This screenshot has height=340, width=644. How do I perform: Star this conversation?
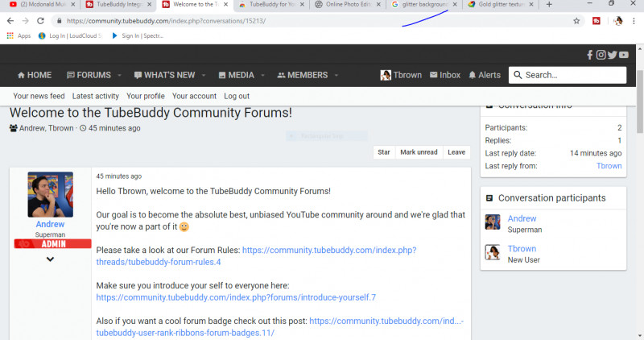[x=384, y=152]
